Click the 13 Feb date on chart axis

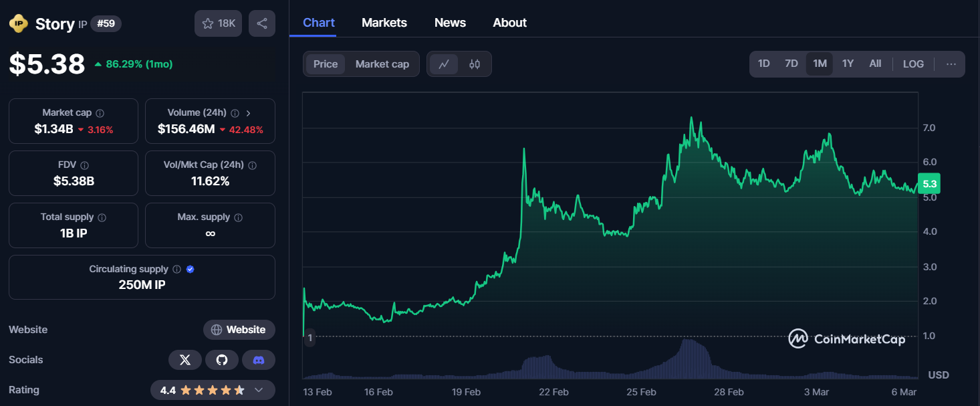(x=318, y=392)
